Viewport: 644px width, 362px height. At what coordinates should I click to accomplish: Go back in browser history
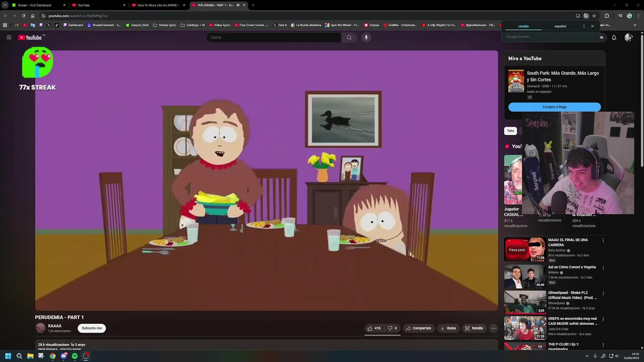point(6,16)
